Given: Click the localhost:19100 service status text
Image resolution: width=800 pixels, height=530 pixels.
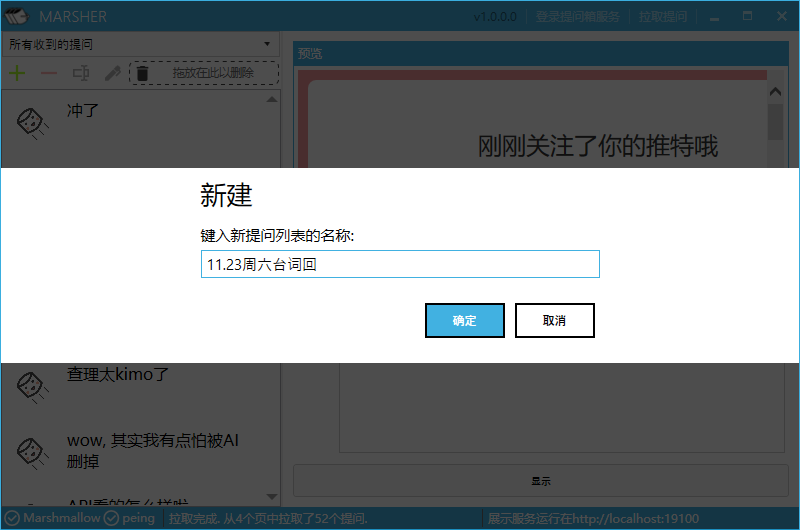Looking at the screenshot, I should pyautogui.click(x=593, y=519).
